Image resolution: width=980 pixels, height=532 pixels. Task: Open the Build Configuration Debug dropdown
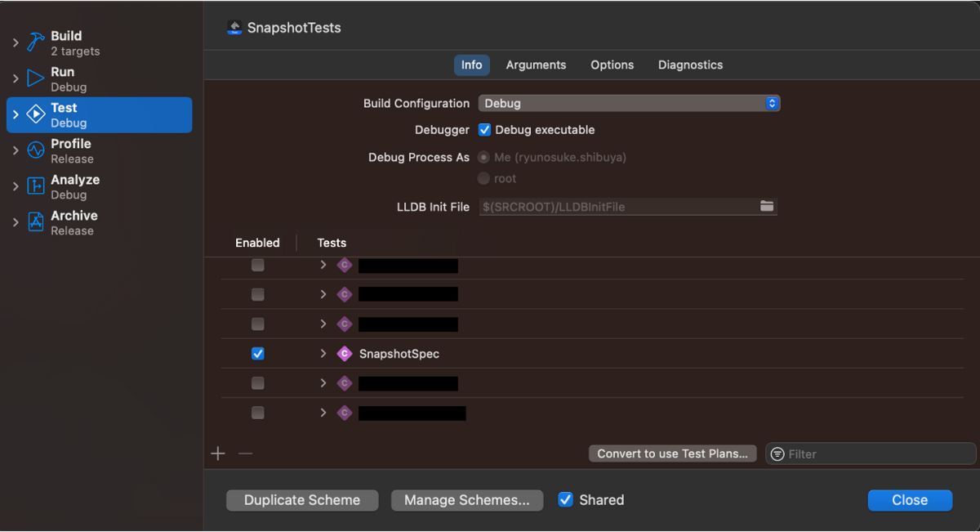tap(630, 103)
